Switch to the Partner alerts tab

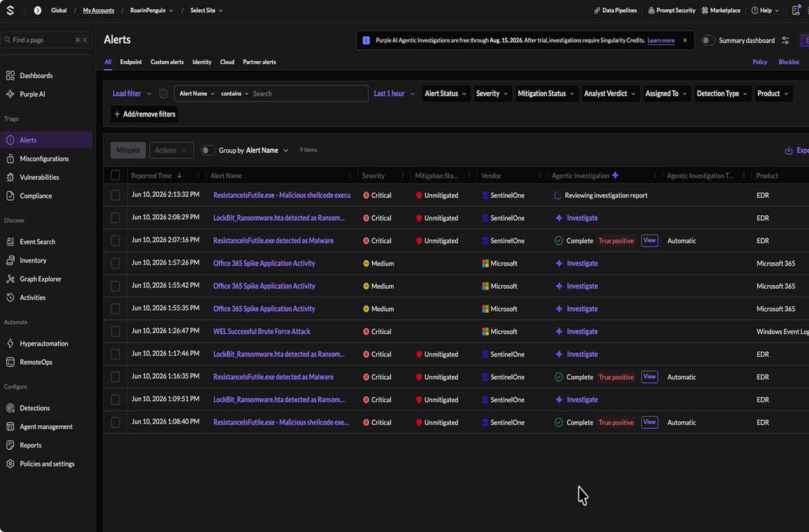coord(259,62)
